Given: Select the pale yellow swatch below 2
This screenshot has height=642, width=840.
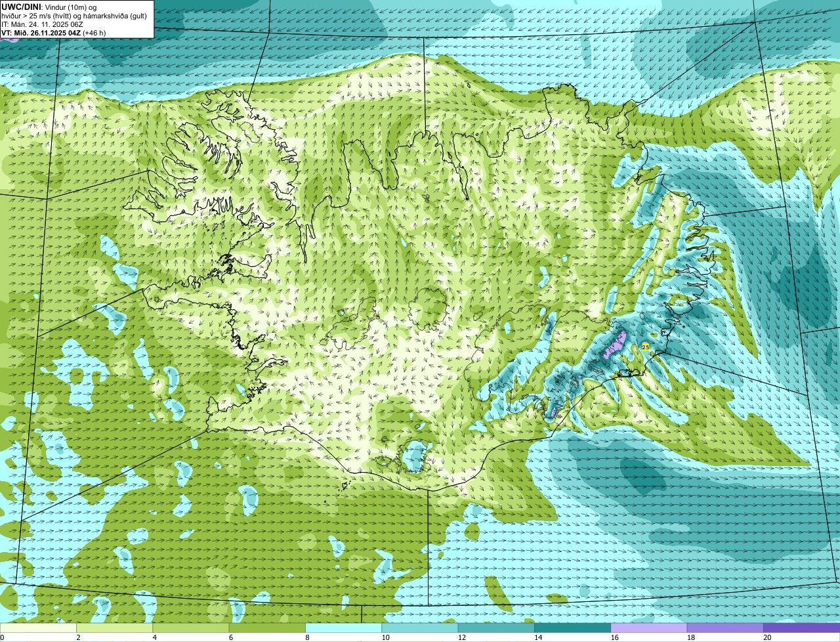Looking at the screenshot, I should pos(38,628).
